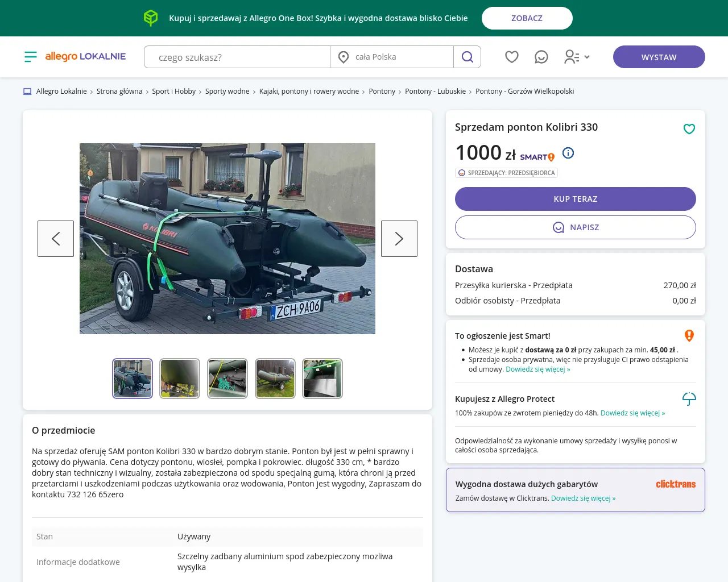
Task: Show the previous photo
Action: 56,239
